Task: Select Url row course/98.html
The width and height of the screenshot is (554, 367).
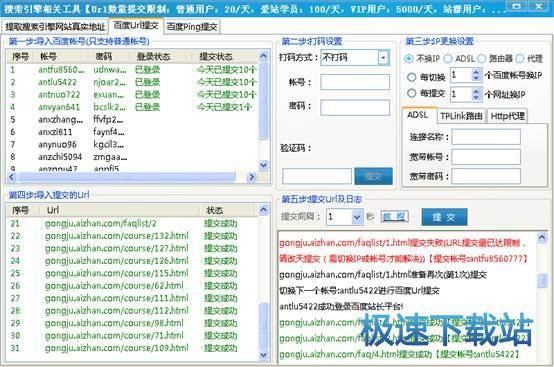Action: point(132,323)
